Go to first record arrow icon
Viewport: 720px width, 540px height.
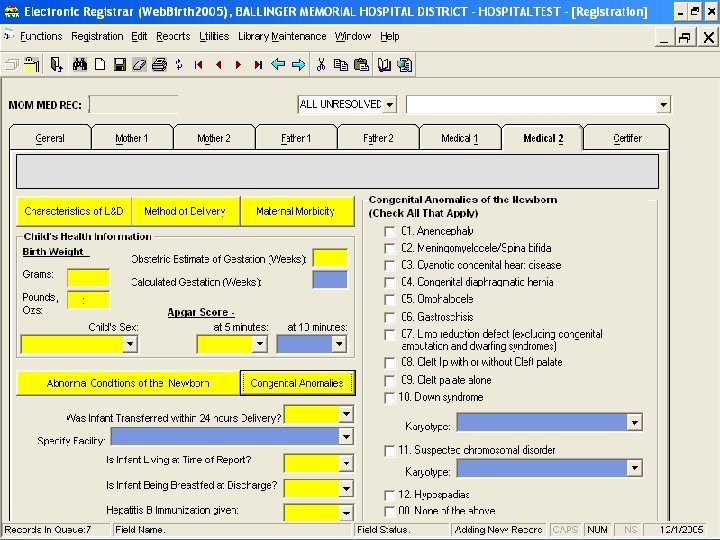(x=199, y=65)
